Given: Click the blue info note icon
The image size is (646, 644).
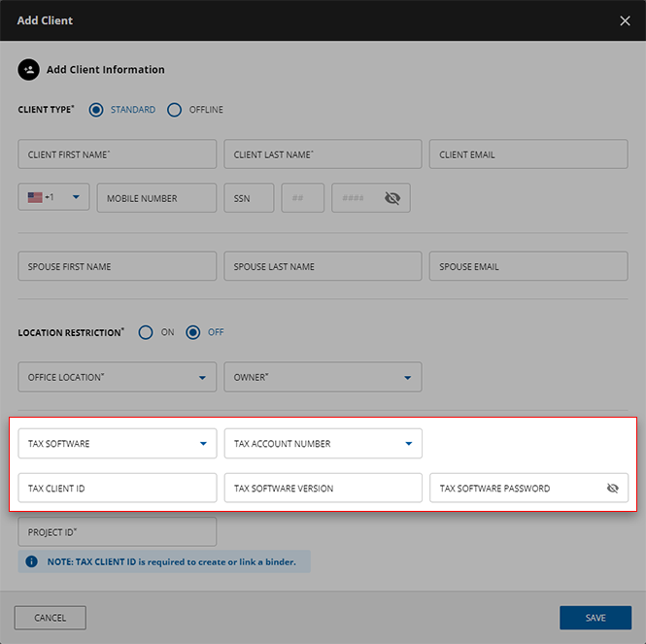Looking at the screenshot, I should pos(31,561).
